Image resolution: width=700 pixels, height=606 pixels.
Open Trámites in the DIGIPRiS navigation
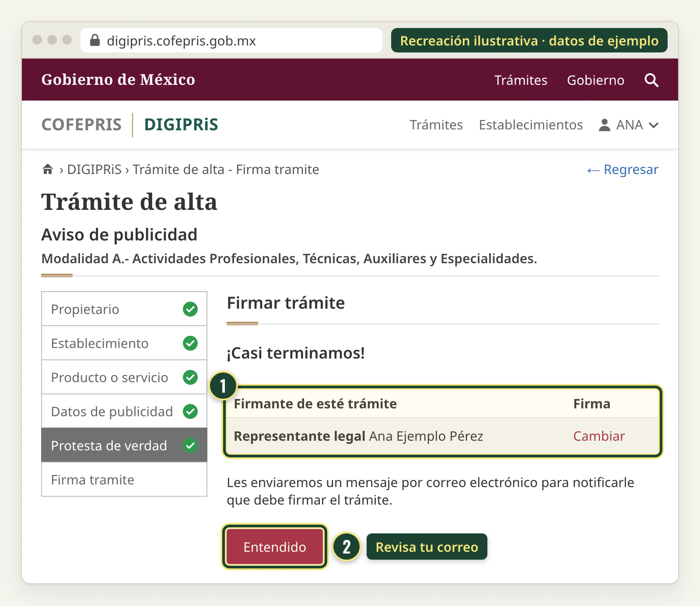[x=436, y=125]
